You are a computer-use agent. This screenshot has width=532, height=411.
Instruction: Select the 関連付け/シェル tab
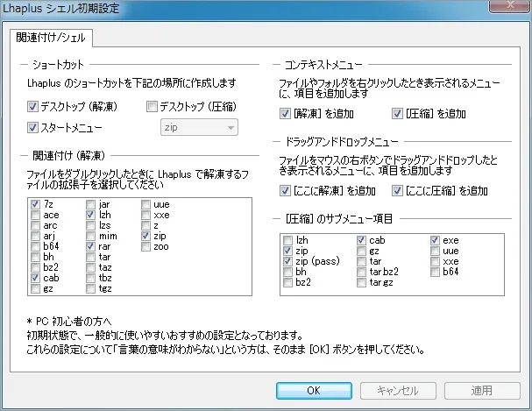click(51, 38)
